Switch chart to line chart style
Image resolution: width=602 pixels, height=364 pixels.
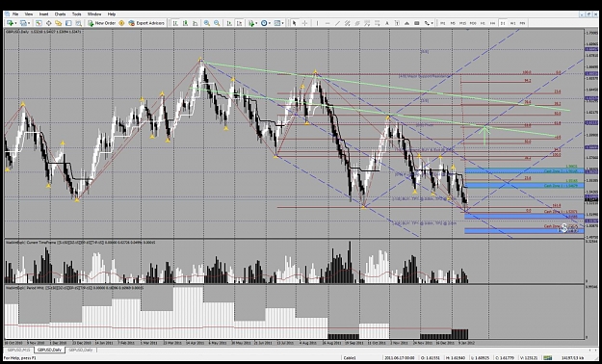(195, 23)
